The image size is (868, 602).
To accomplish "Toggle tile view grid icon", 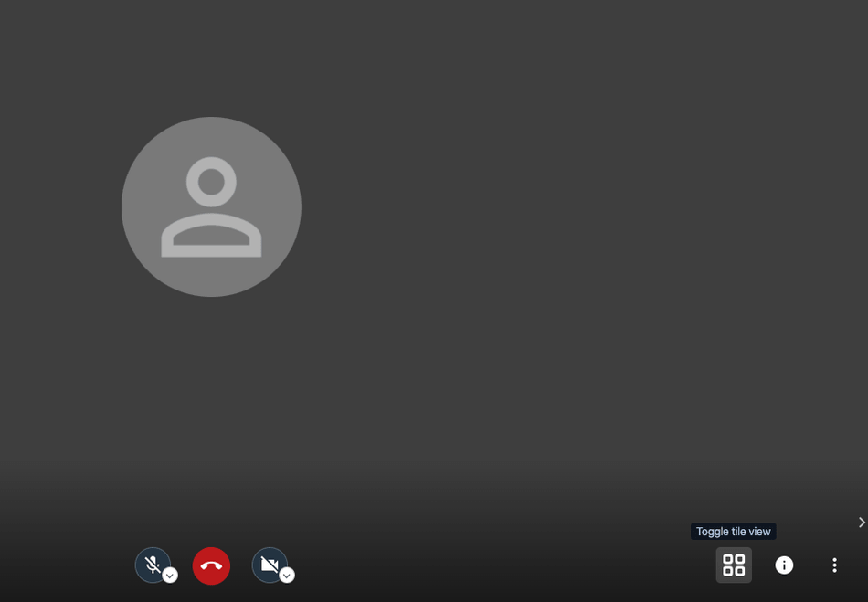I will point(734,565).
